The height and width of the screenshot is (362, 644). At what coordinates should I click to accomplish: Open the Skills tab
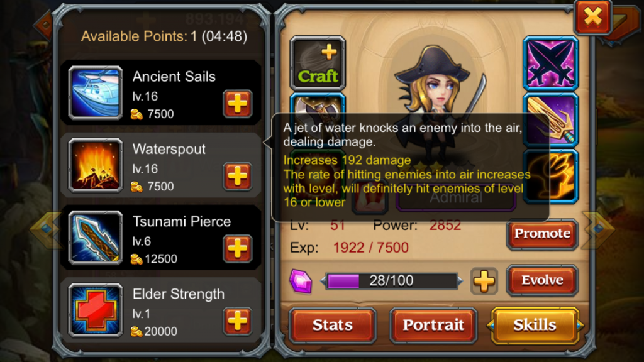pyautogui.click(x=535, y=325)
